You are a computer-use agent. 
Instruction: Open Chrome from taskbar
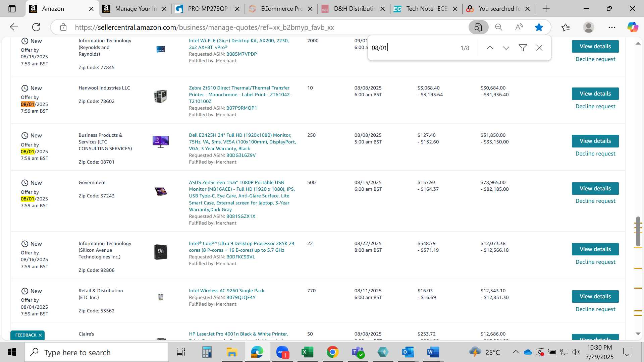(332, 352)
